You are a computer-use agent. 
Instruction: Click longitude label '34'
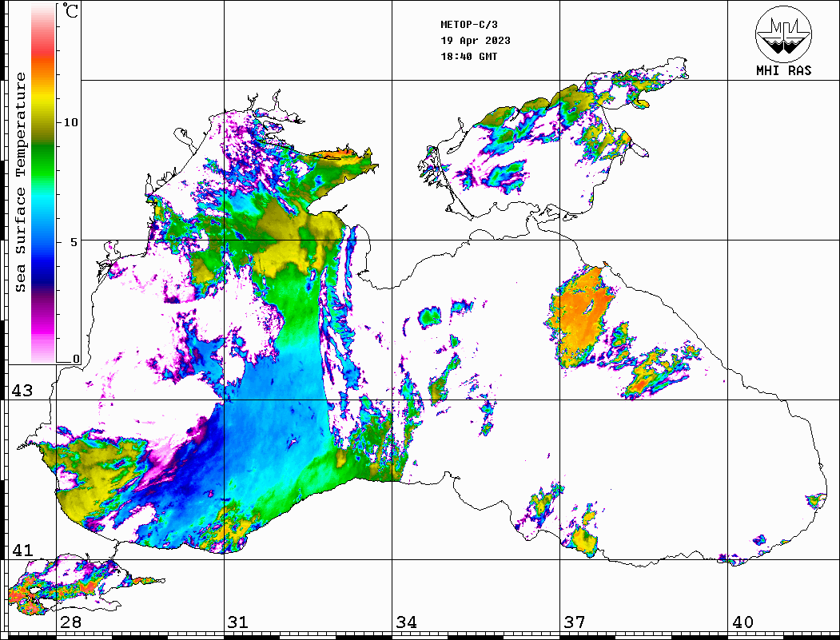pyautogui.click(x=406, y=622)
